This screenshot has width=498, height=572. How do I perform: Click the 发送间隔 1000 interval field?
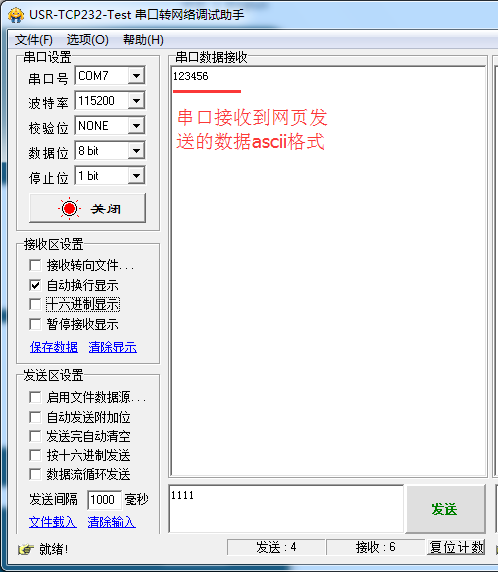pos(104,499)
